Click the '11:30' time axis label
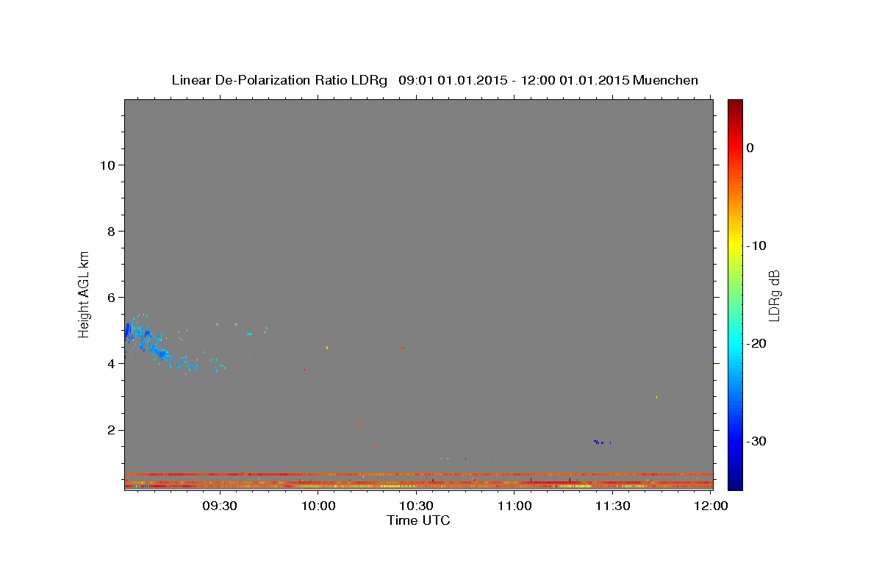The image size is (882, 588). (x=612, y=506)
